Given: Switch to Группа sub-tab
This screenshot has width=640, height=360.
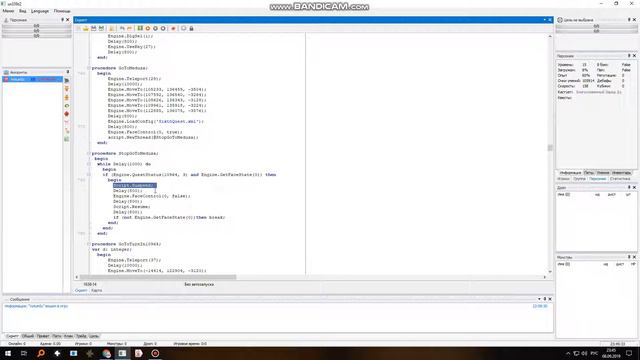Looking at the screenshot, I should click(579, 179).
